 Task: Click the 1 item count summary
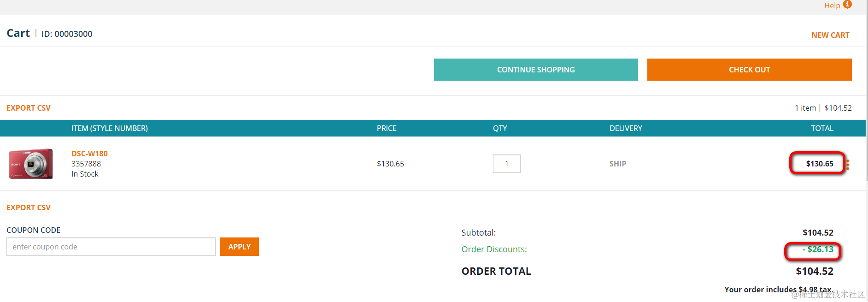[805, 108]
